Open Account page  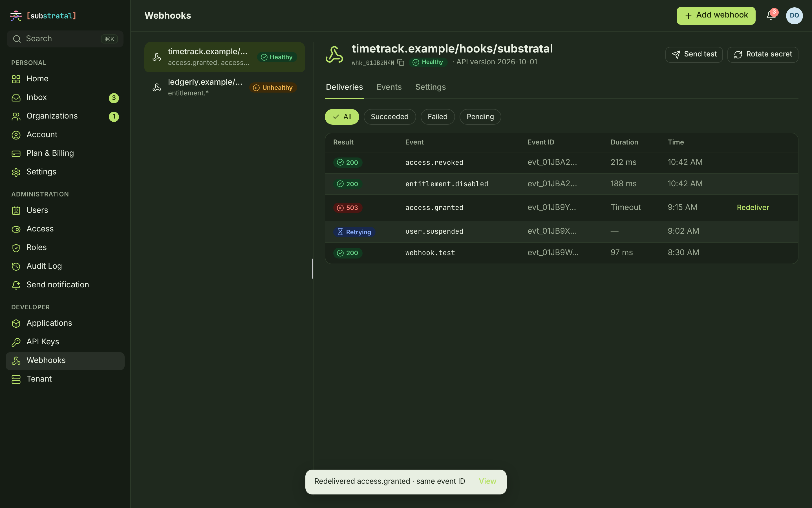[65, 135]
